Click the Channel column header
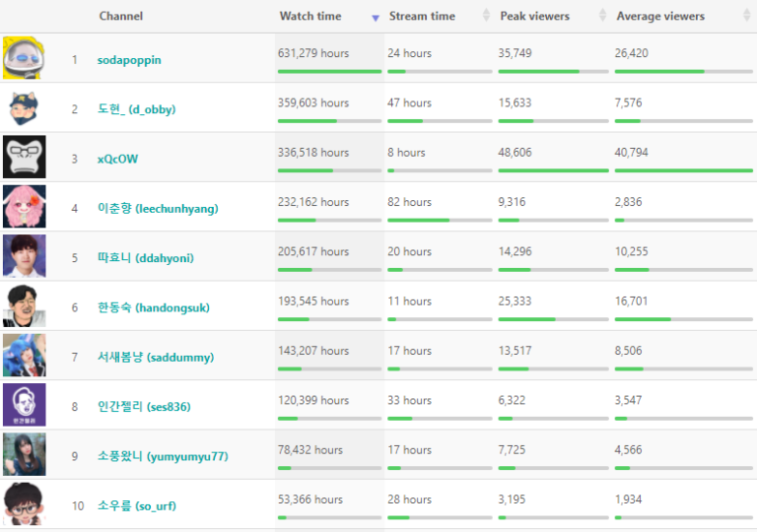 coord(120,17)
